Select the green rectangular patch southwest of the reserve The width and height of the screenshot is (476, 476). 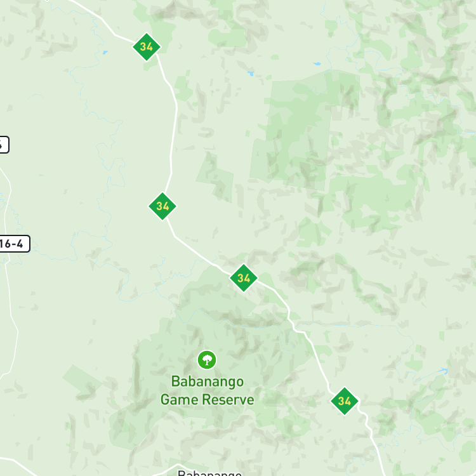tap(82, 381)
